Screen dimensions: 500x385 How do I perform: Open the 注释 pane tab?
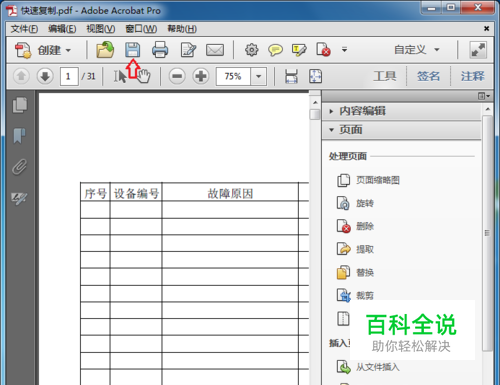pos(472,76)
